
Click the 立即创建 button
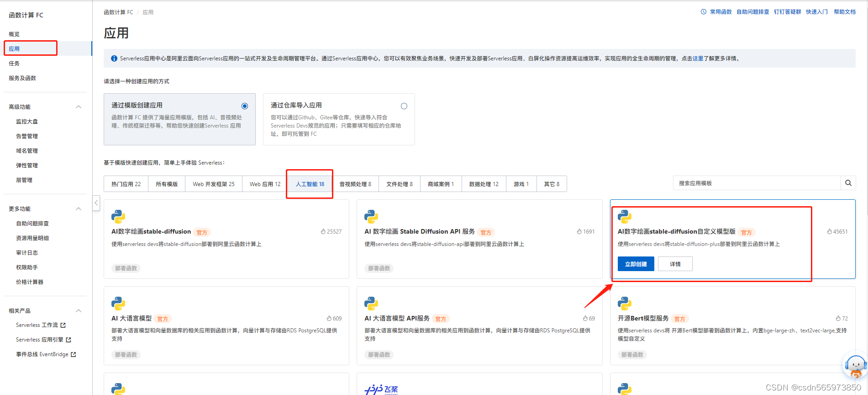coord(636,264)
